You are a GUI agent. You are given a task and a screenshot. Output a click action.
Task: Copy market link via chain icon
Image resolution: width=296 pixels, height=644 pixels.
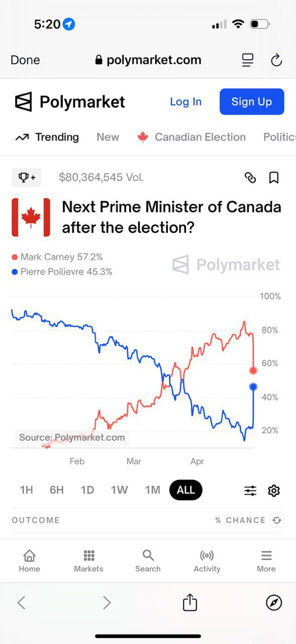pos(250,177)
